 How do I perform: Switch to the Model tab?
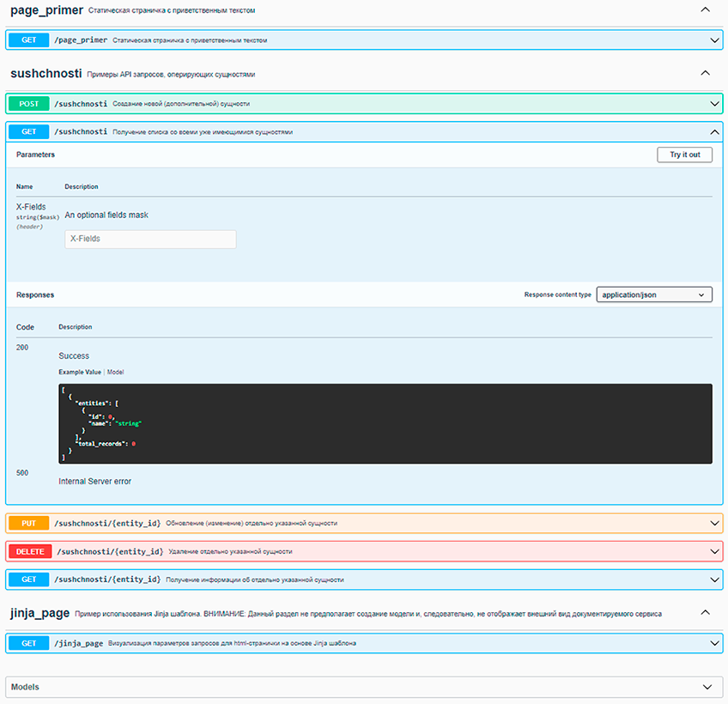pyautogui.click(x=115, y=373)
